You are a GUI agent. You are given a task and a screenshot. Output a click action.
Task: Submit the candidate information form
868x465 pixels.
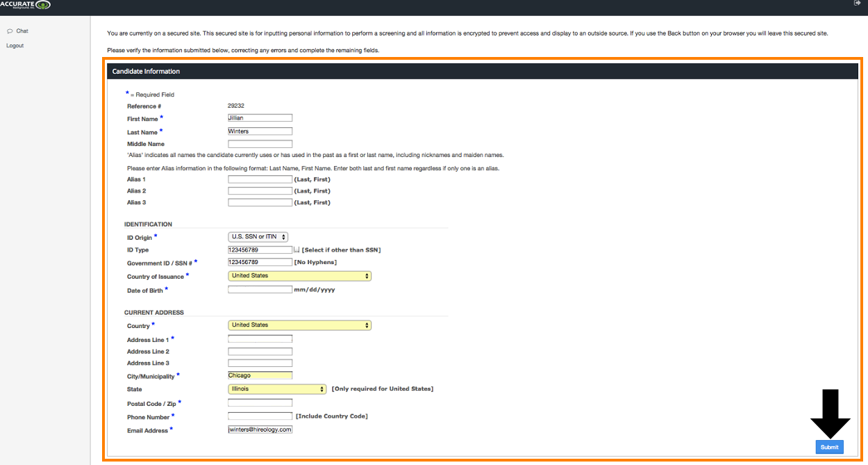[x=830, y=447]
